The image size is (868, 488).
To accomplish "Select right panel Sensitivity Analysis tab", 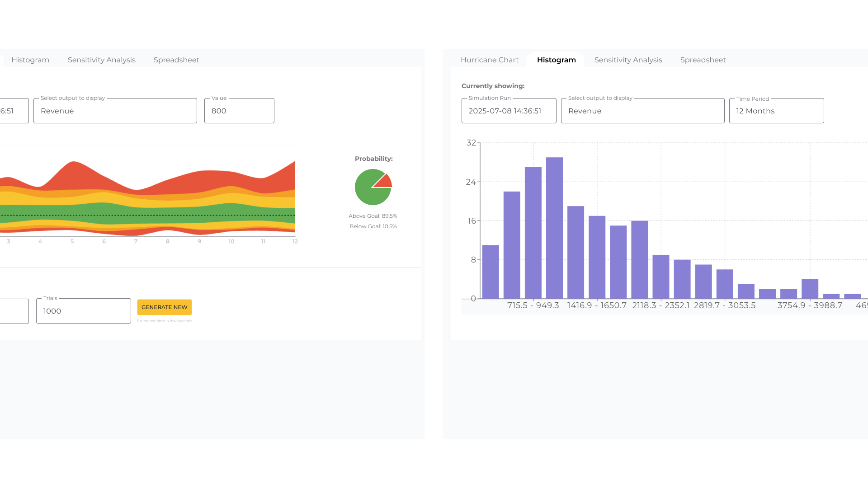I will pyautogui.click(x=628, y=60).
